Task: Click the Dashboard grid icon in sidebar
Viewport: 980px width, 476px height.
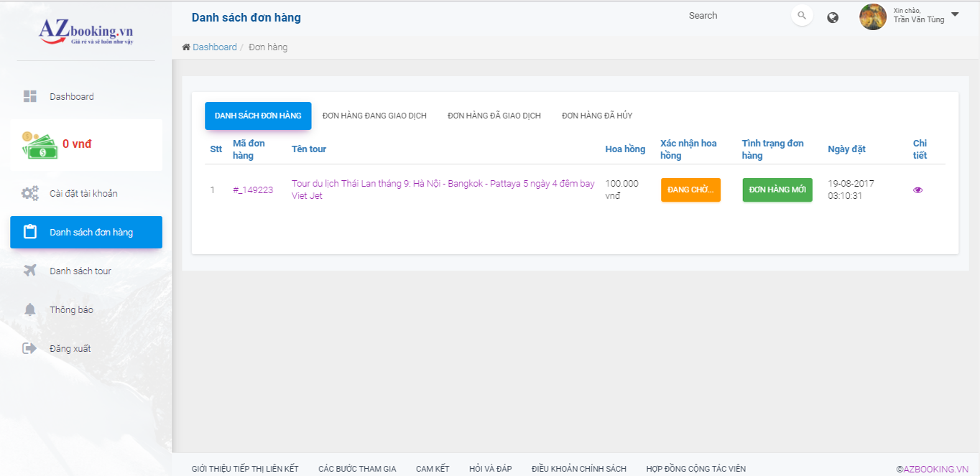Action: click(29, 96)
